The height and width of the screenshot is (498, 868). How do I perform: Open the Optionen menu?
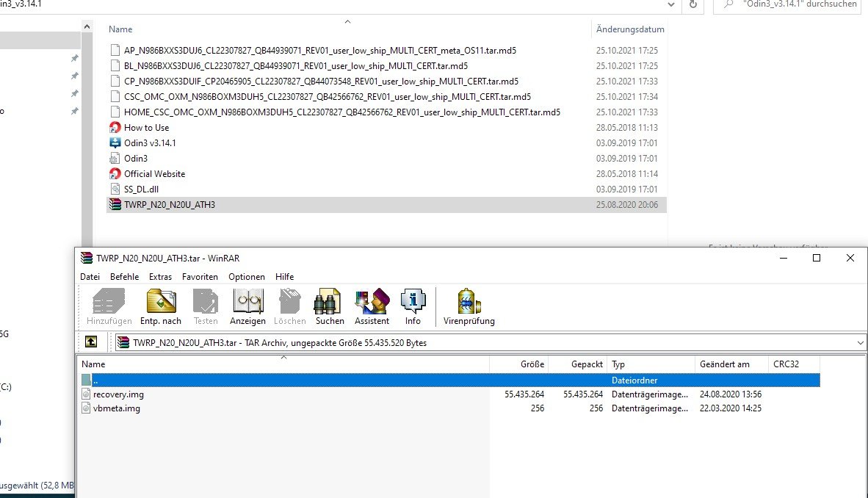[x=246, y=277]
